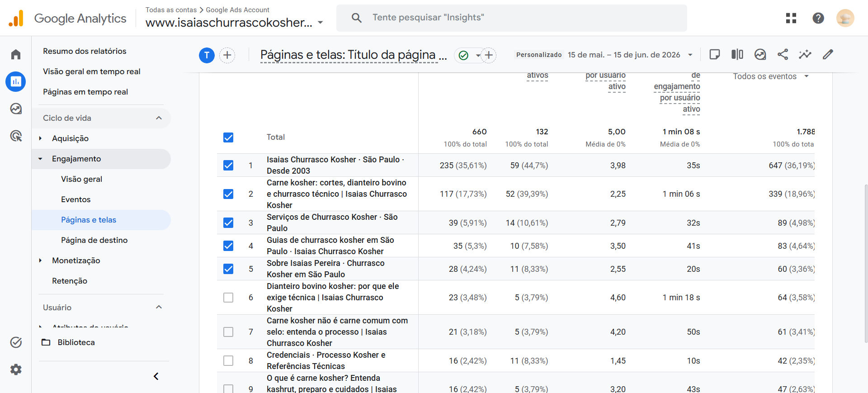Open Páginas em tempo real
Image resolution: width=868 pixels, height=393 pixels.
pos(85,92)
